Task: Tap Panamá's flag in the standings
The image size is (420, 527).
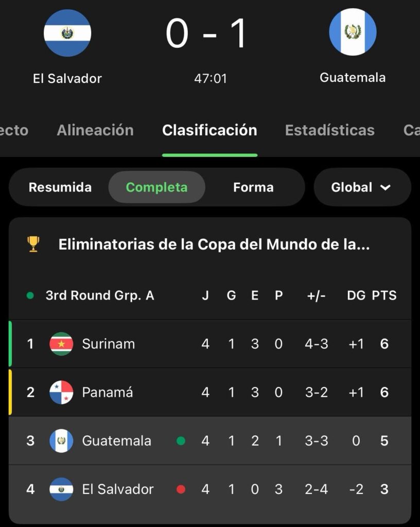Action: [61, 392]
